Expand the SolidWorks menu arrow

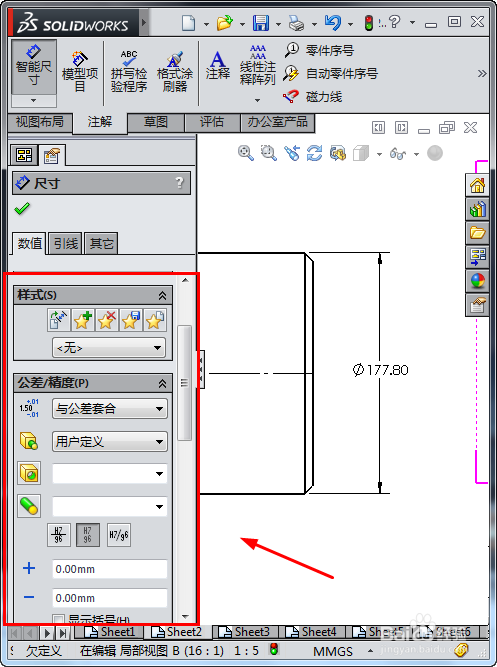pyautogui.click(x=144, y=21)
